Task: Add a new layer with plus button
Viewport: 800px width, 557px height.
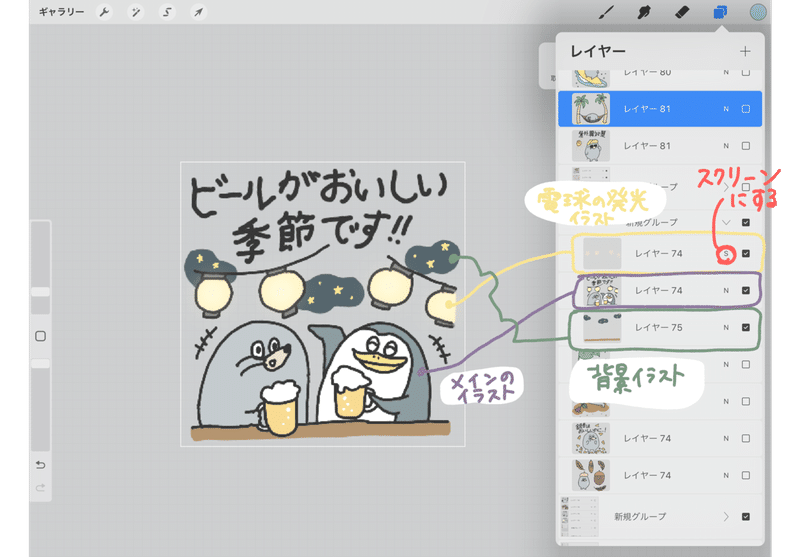Action: click(x=745, y=51)
